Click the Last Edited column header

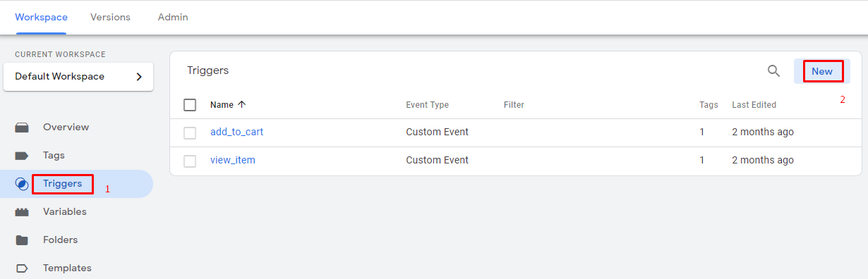click(x=754, y=105)
